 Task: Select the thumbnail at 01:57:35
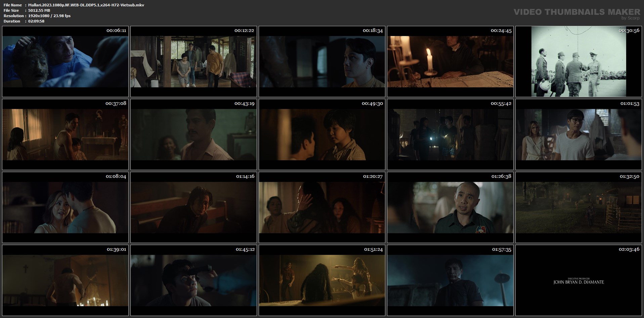(450, 280)
